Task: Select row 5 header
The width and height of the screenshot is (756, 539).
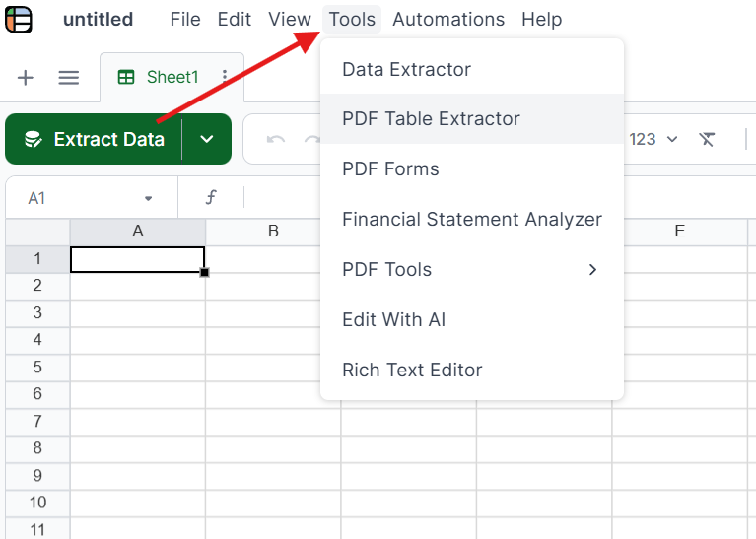Action: (37, 368)
